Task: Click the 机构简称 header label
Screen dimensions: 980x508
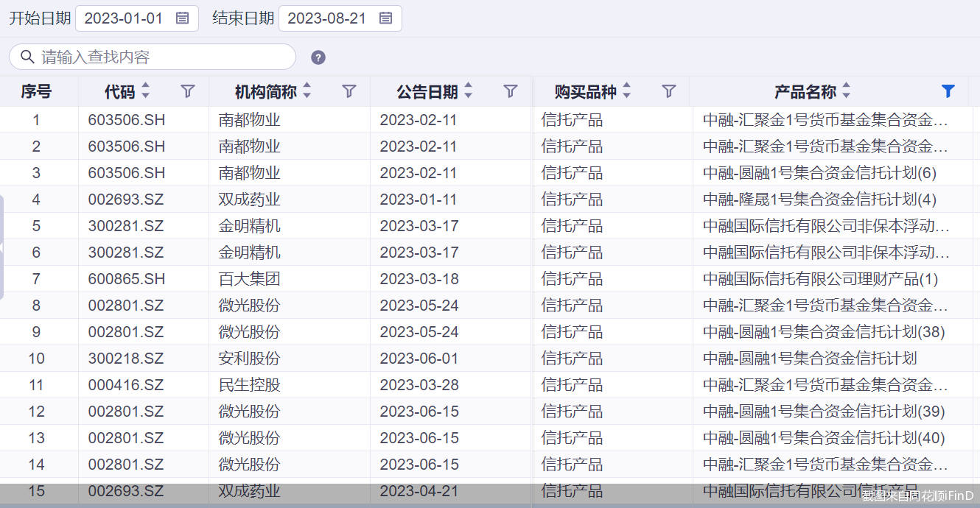Action: [266, 92]
